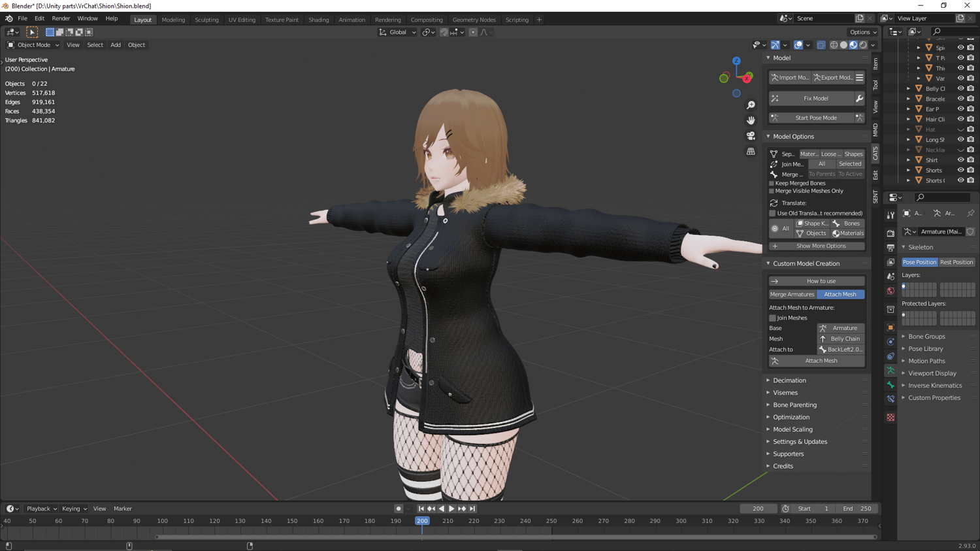Toggle viewport overlays button

(798, 45)
